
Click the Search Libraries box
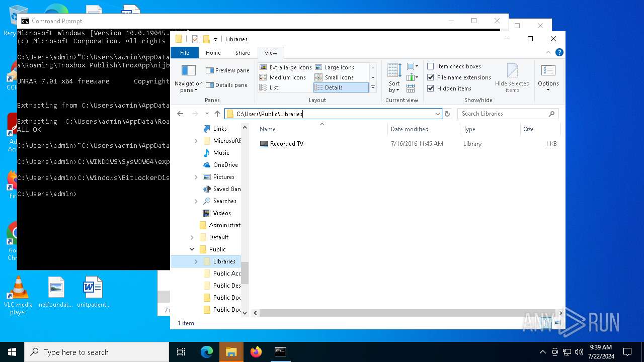point(508,114)
